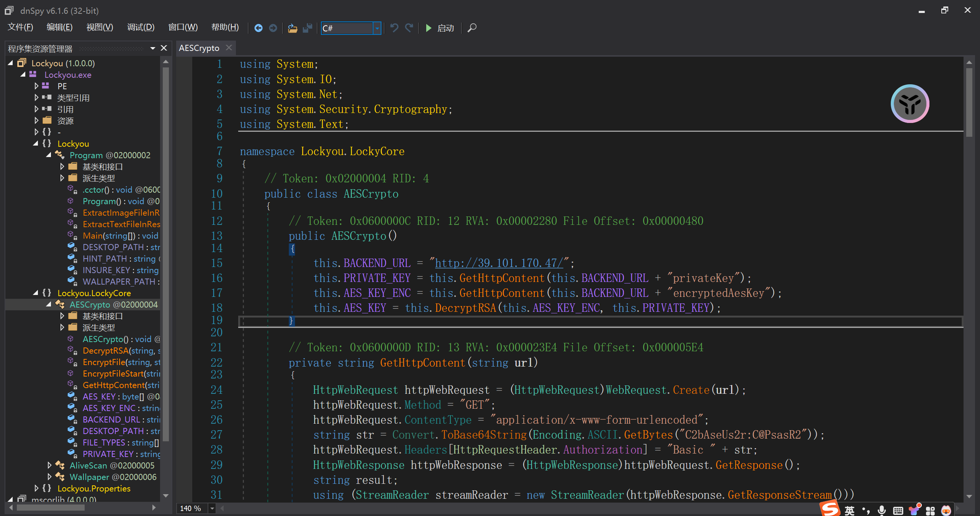Click the http://39.101.170.47/ link

click(499, 263)
